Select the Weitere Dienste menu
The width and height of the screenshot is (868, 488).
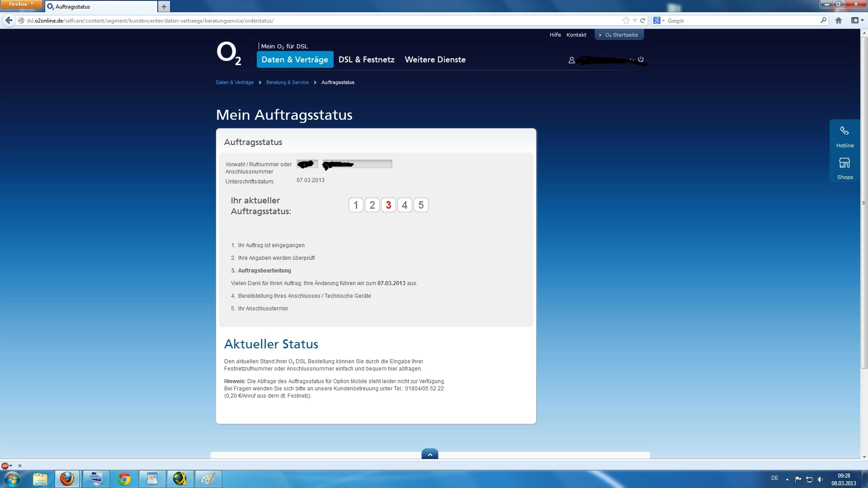[435, 60]
